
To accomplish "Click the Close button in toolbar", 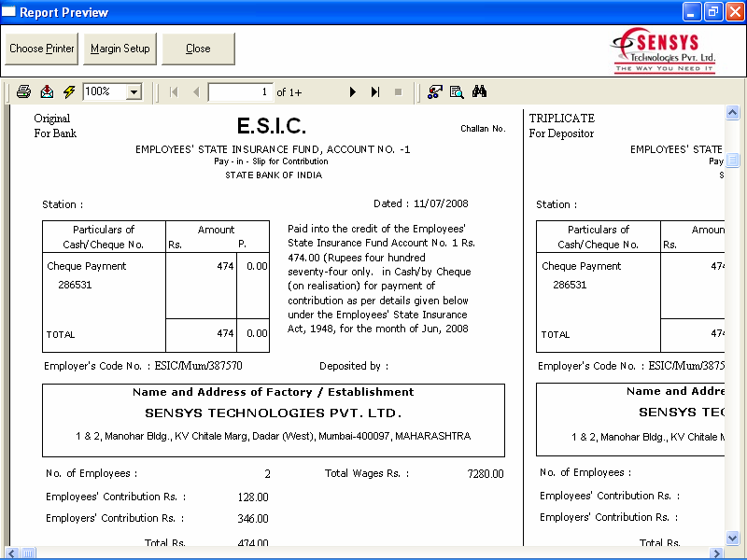I will point(198,49).
